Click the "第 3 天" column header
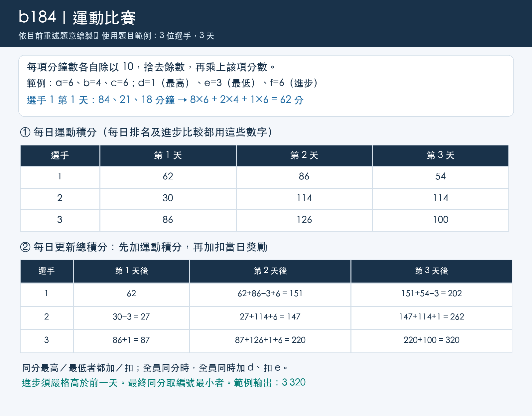This screenshot has width=532, height=416. pos(441,155)
